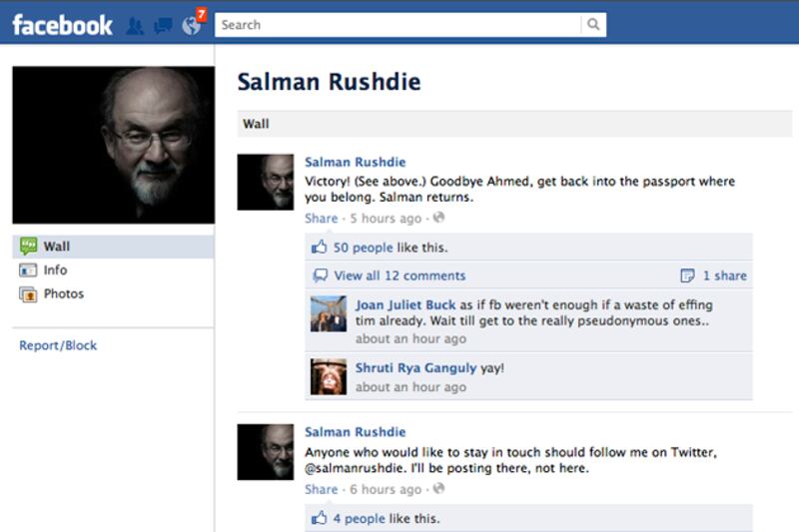Go to Facebook home via logo

[x=62, y=25]
